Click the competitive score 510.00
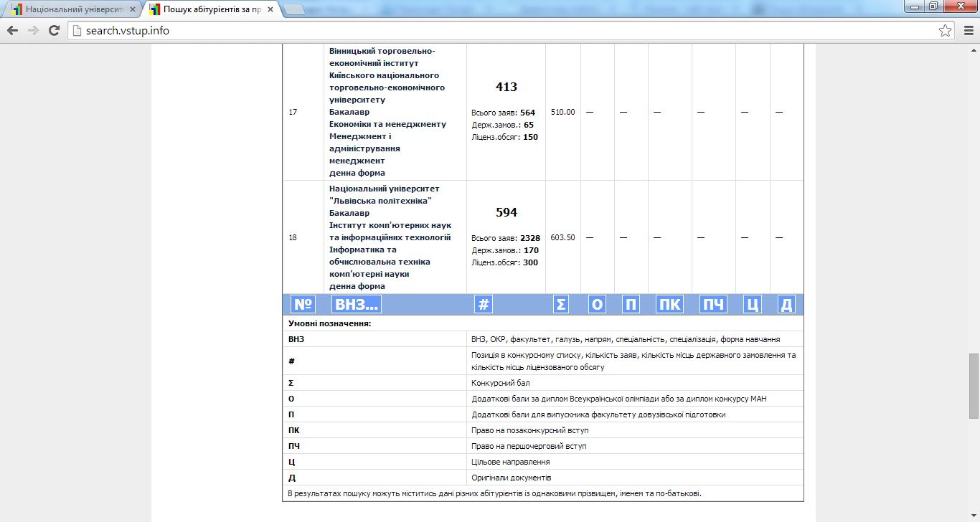 [x=563, y=112]
